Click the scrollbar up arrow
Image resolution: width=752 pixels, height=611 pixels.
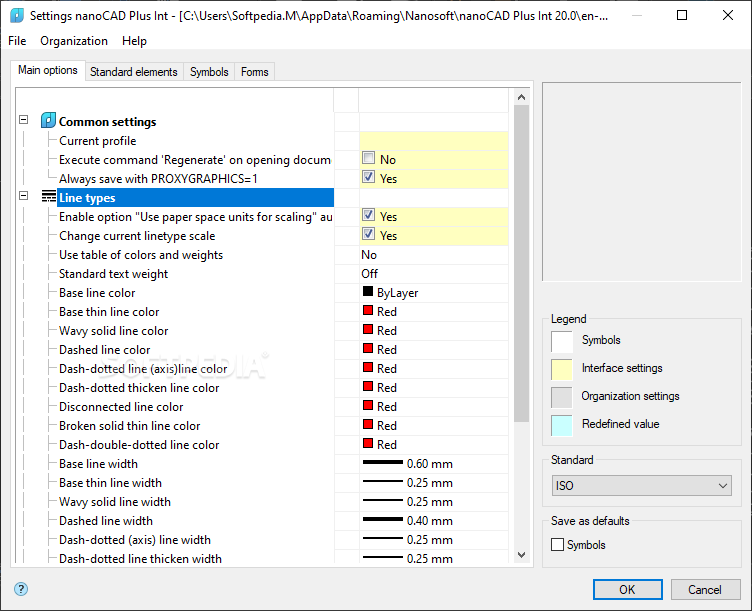click(x=521, y=97)
